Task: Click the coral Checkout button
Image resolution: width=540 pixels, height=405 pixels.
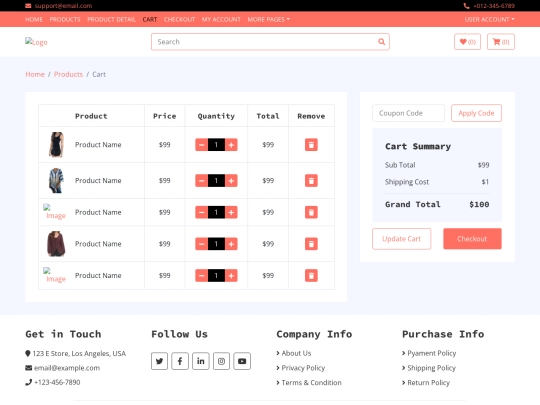Action: pos(472,239)
